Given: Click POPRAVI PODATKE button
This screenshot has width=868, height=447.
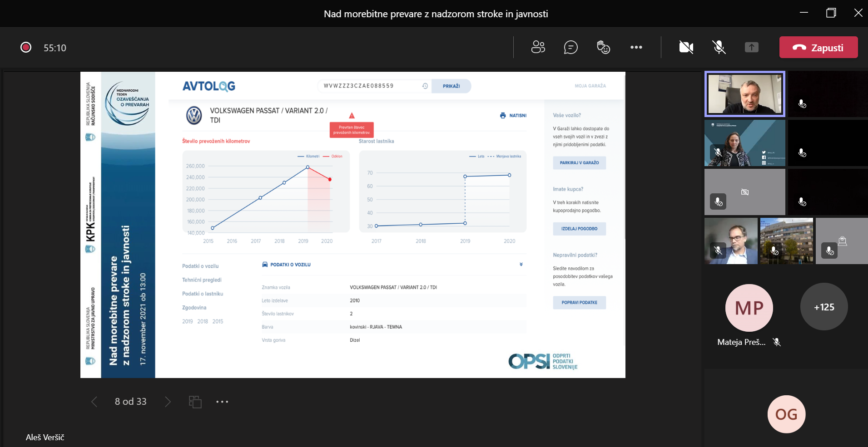Looking at the screenshot, I should [579, 302].
